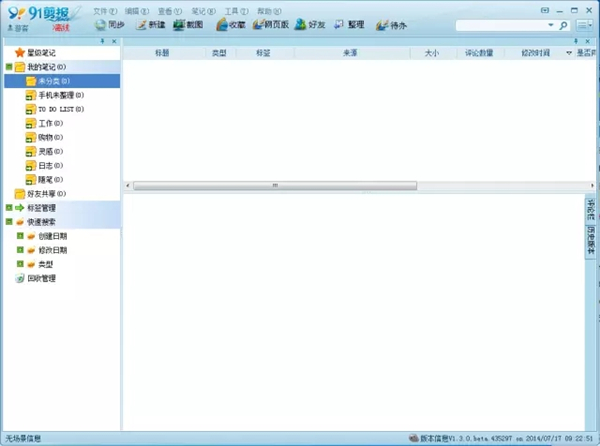Open the 工具(T) menu
The width and height of the screenshot is (600, 446).
236,10
